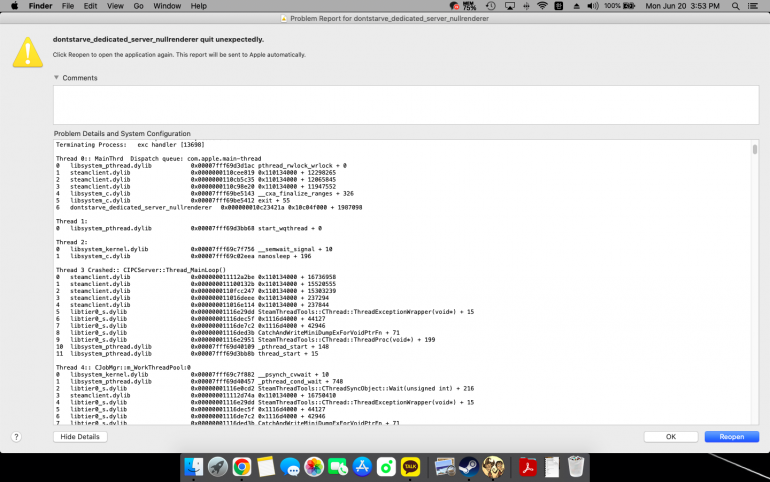Click the help question mark button
This screenshot has width=770, height=482.
16,437
